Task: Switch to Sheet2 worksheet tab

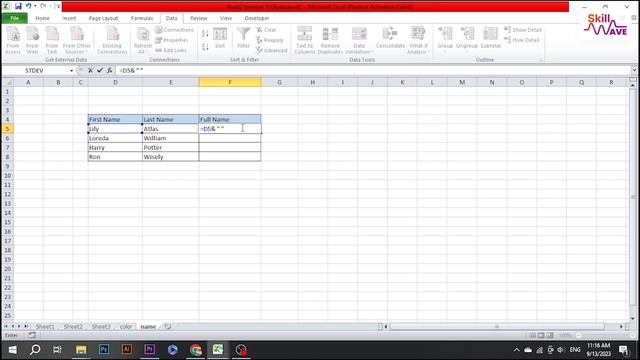Action: tap(73, 327)
